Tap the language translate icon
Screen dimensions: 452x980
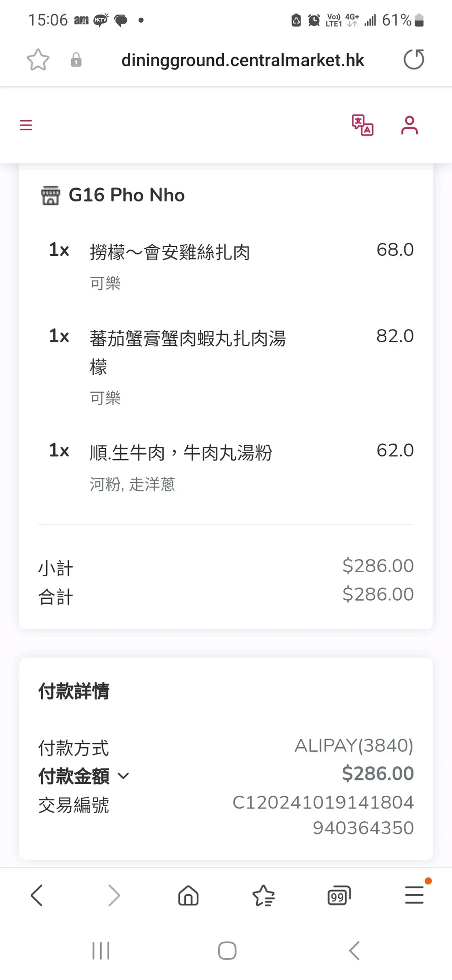(x=363, y=125)
